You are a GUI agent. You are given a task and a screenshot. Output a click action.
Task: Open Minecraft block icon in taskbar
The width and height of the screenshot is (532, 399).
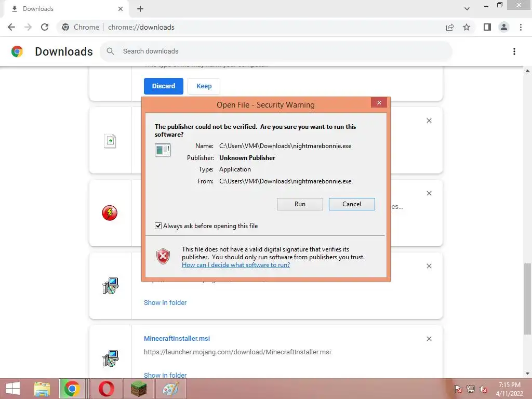(x=138, y=389)
